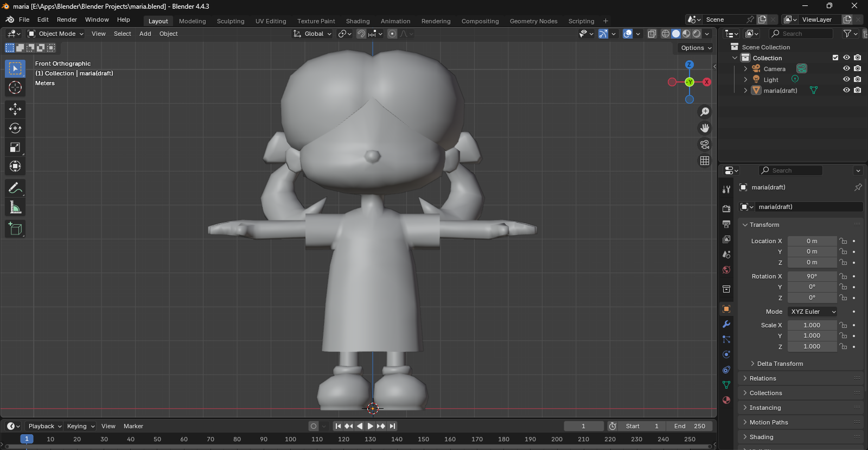Select the Measure tool

15,207
